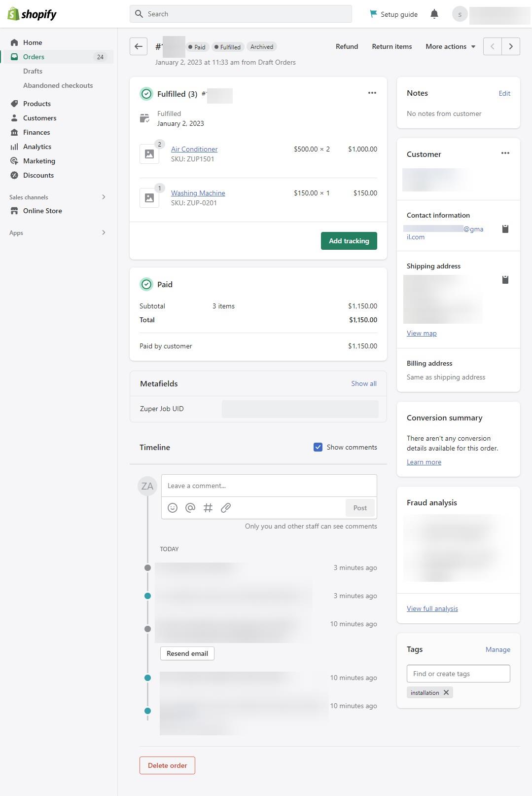Image resolution: width=532 pixels, height=796 pixels.
Task: Go to Analytics in the sidebar
Action: [37, 147]
